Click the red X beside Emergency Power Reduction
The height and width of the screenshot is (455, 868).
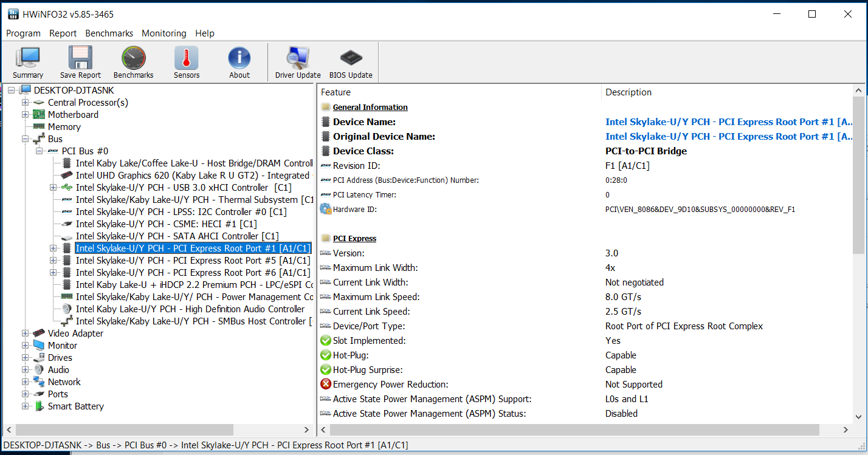[x=325, y=384]
